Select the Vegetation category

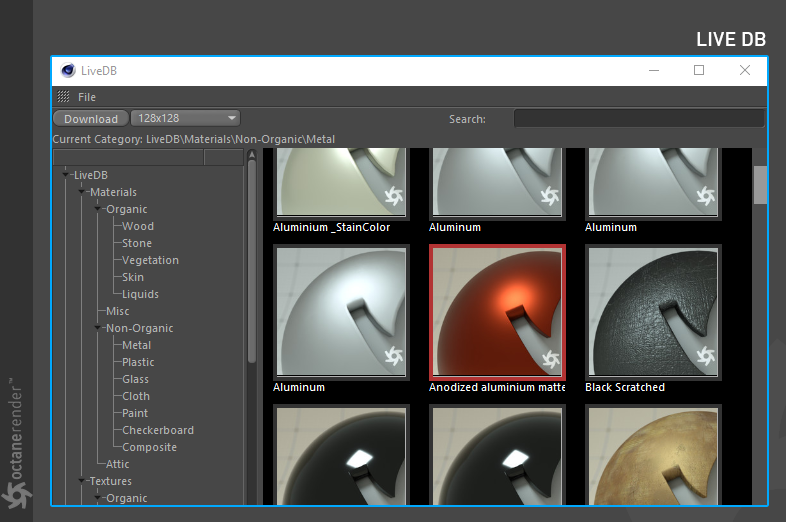click(x=150, y=260)
